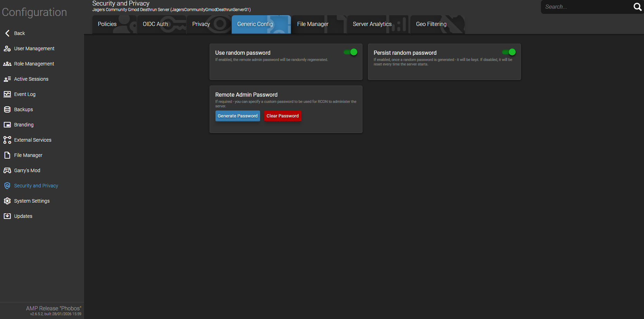This screenshot has height=319, width=644.
Task: Disable the Use random password toggle
Action: point(351,52)
